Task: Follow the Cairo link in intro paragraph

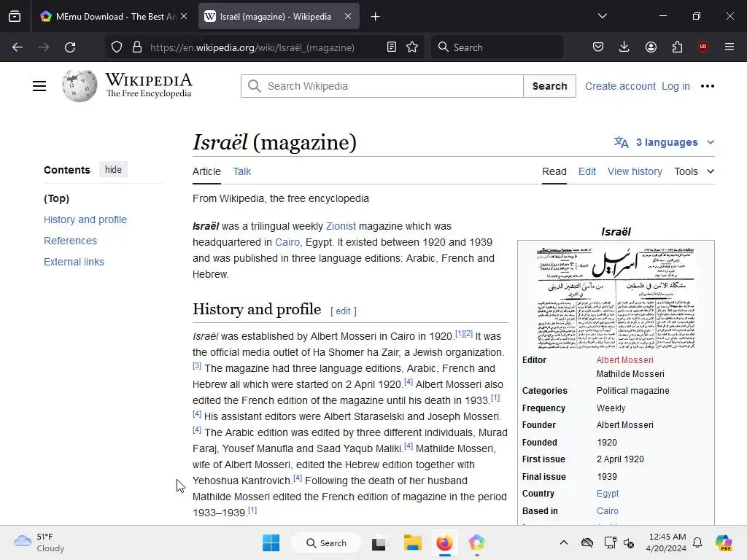Action: click(287, 242)
